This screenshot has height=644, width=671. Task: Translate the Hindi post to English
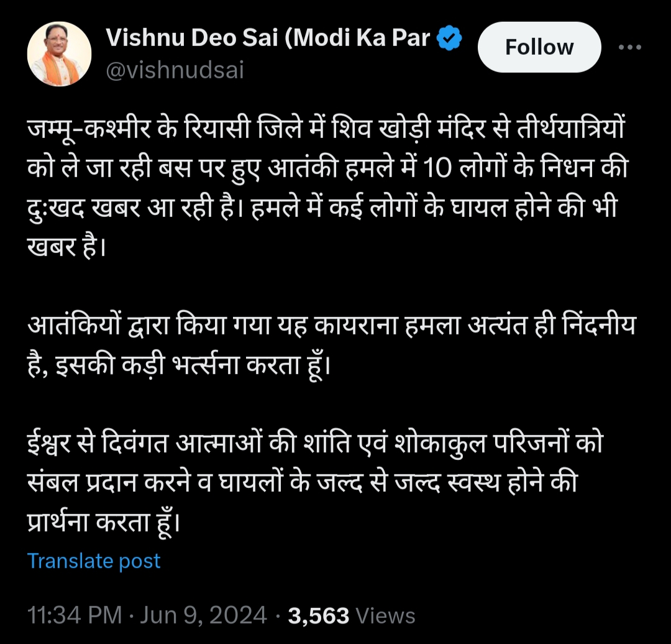(93, 561)
